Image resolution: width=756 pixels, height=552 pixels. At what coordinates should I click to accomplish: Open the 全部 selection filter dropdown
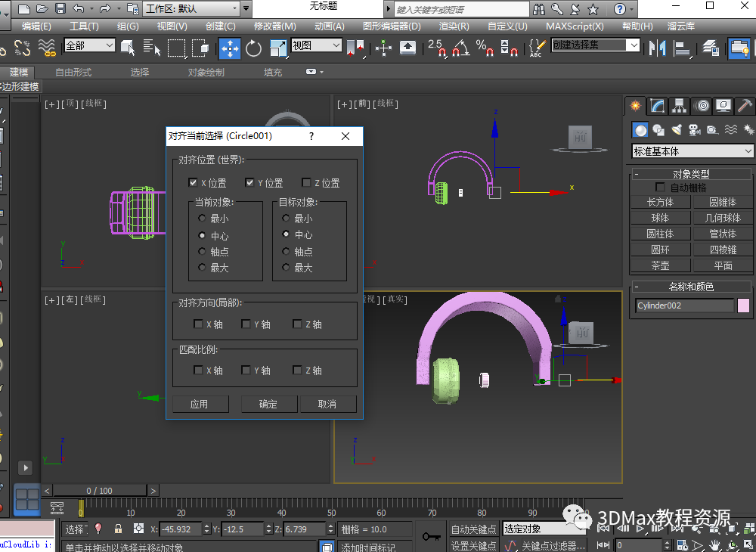[89, 45]
